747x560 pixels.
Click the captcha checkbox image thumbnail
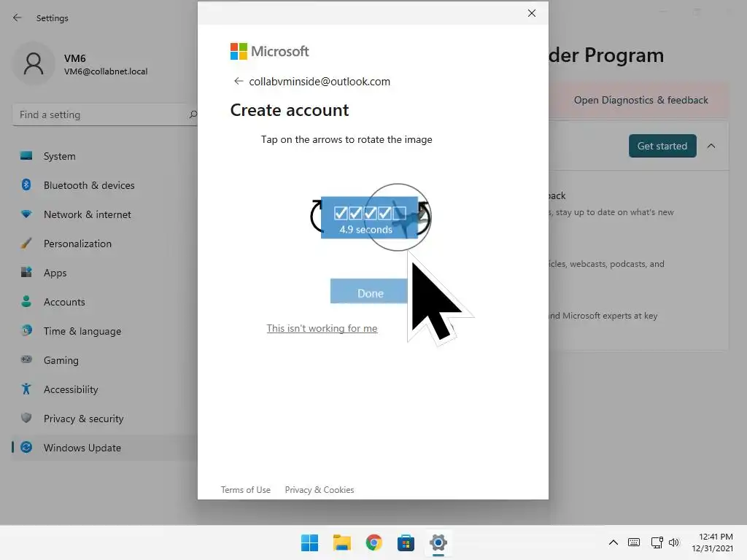369,217
